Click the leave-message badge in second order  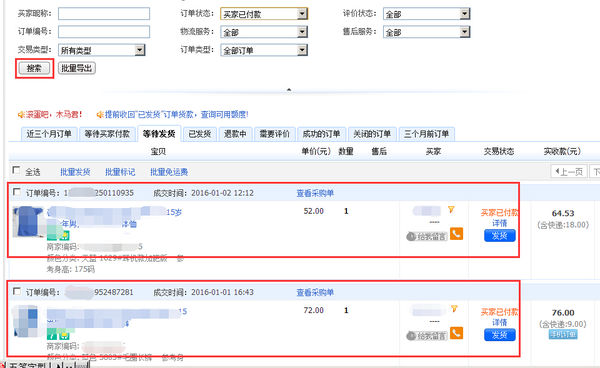(426, 336)
